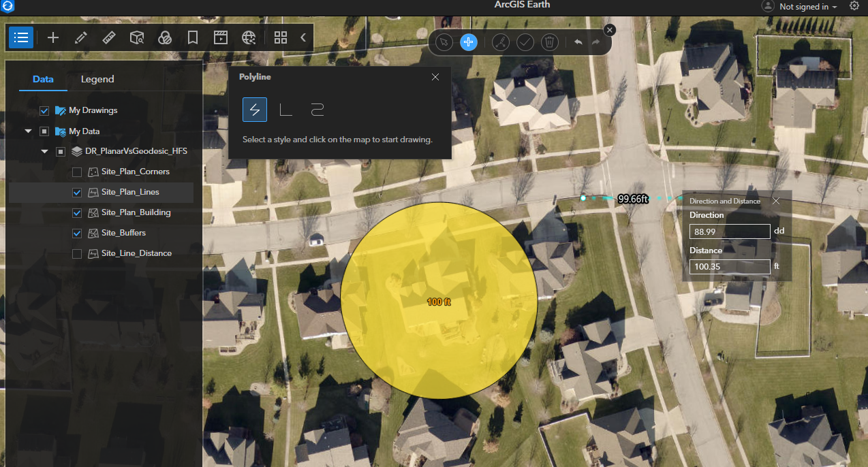Viewport: 868px width, 467px height.
Task: Switch to the Legend tab
Action: 97,79
